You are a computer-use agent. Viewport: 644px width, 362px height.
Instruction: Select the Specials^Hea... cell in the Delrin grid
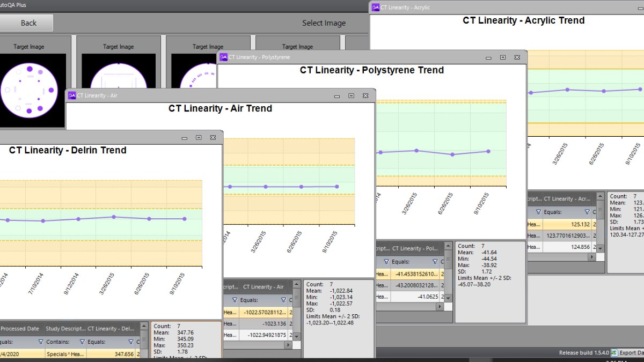[x=65, y=354]
